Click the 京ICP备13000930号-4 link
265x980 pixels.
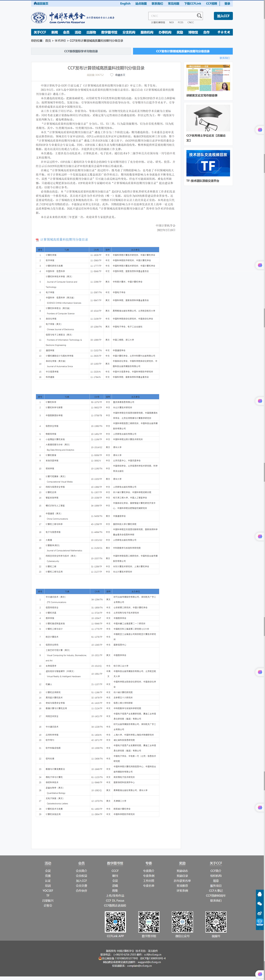[x=153, y=958]
